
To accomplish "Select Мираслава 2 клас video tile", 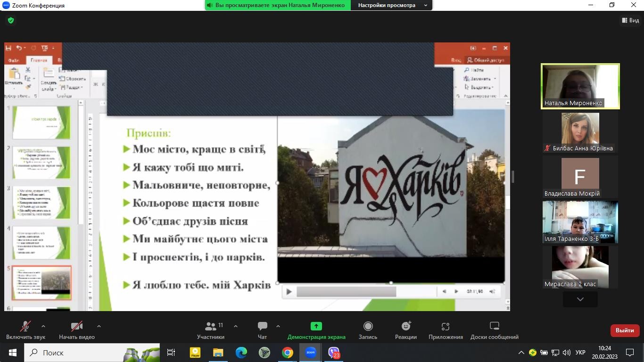I will (x=580, y=267).
